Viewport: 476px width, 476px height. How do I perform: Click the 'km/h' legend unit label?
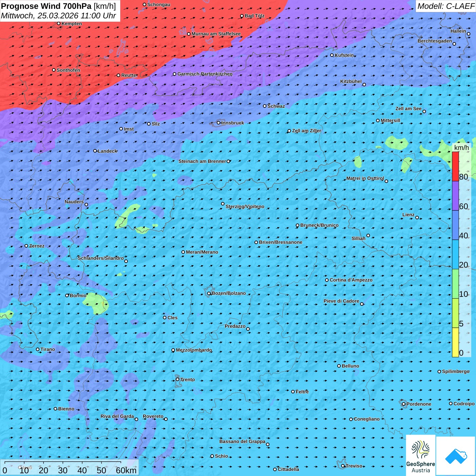tap(461, 148)
